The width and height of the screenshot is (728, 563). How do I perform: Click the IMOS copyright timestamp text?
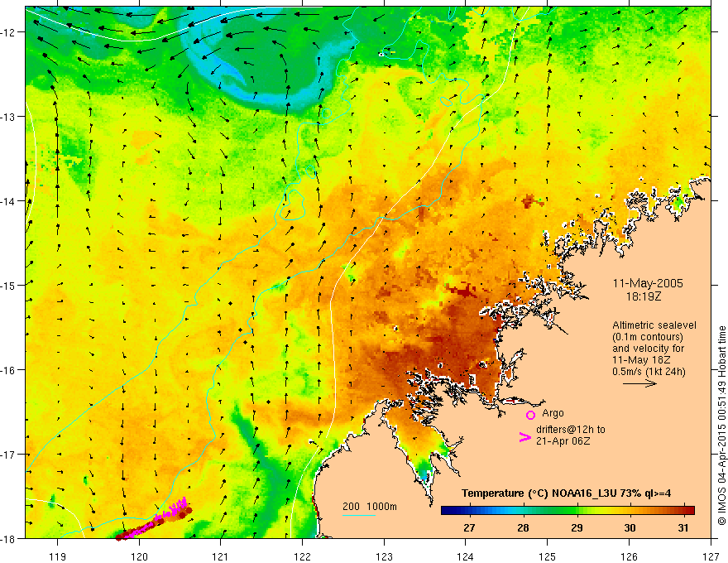tap(721, 426)
